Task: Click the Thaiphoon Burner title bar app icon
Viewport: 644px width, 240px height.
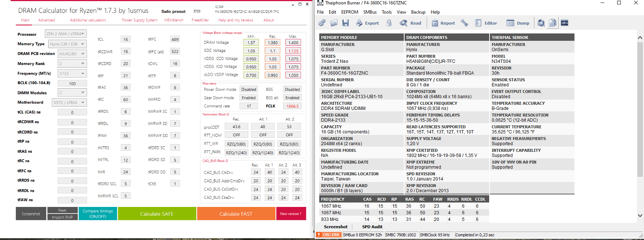Action: [x=320, y=3]
